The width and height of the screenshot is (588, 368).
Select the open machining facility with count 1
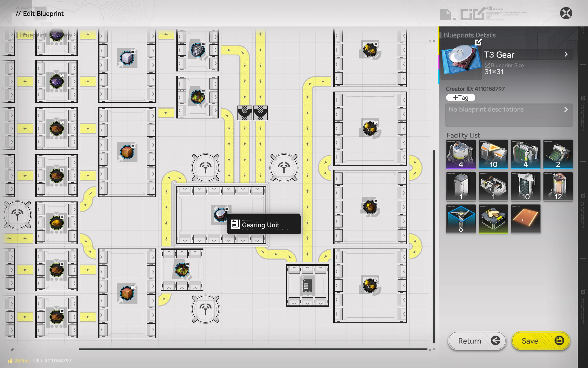493,187
